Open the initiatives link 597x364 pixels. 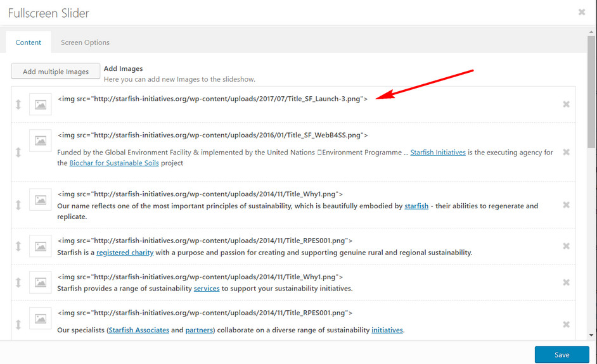(x=387, y=330)
